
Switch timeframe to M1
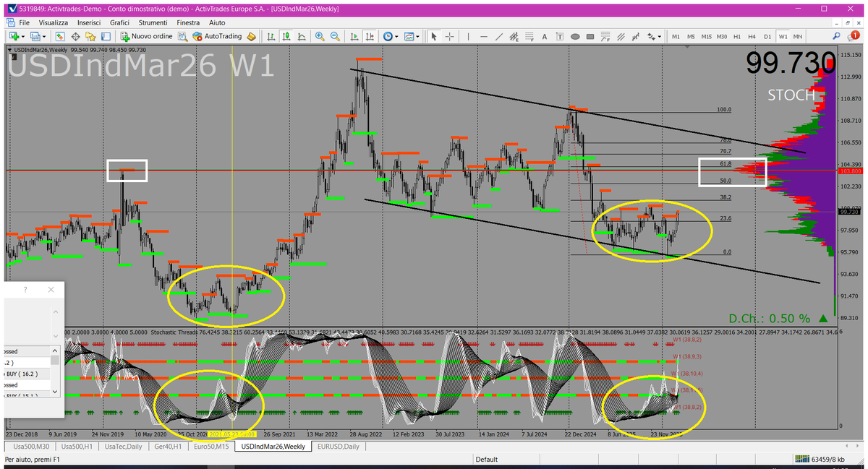(x=676, y=36)
